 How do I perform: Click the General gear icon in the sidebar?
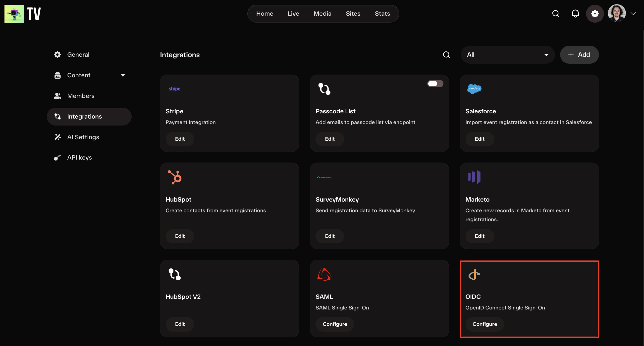pos(57,55)
